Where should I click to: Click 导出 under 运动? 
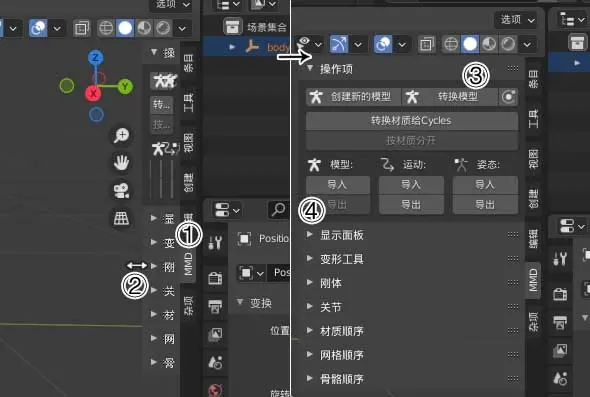pos(411,205)
